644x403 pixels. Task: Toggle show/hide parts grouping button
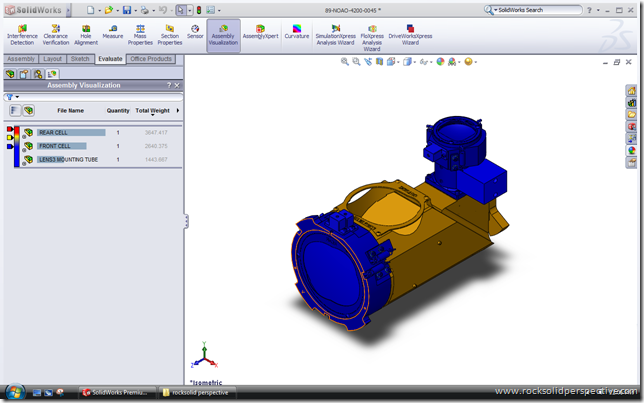click(28, 110)
